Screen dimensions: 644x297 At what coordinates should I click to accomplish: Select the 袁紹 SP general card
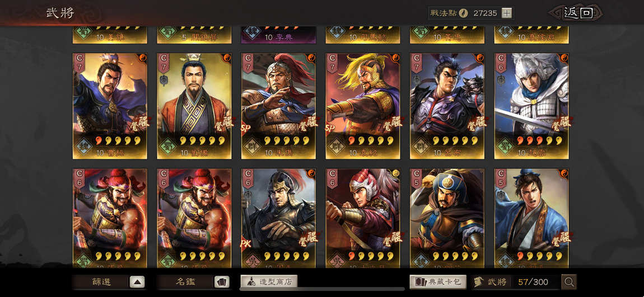pyautogui.click(x=363, y=106)
